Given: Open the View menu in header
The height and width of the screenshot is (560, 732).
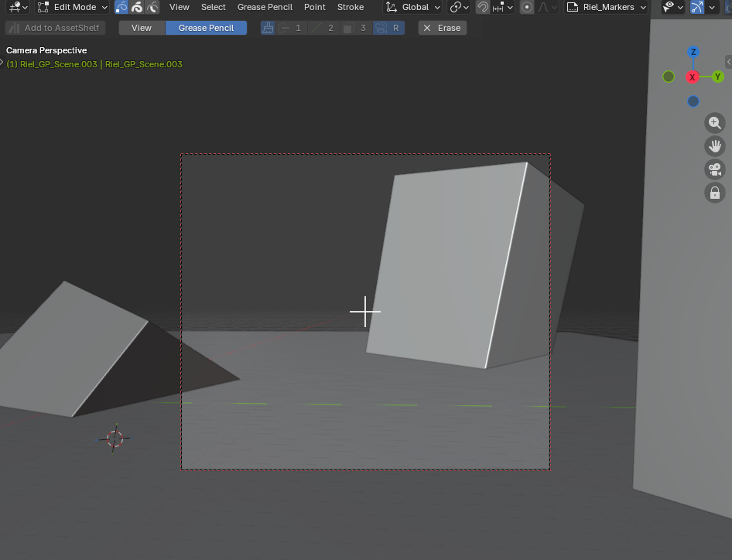Looking at the screenshot, I should pos(180,7).
